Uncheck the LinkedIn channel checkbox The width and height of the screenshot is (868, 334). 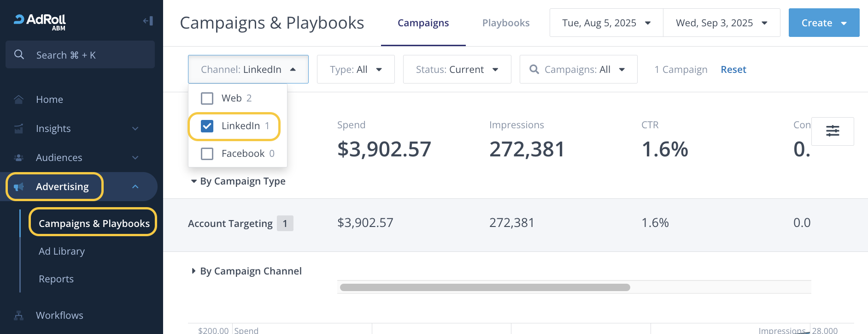[x=207, y=126]
